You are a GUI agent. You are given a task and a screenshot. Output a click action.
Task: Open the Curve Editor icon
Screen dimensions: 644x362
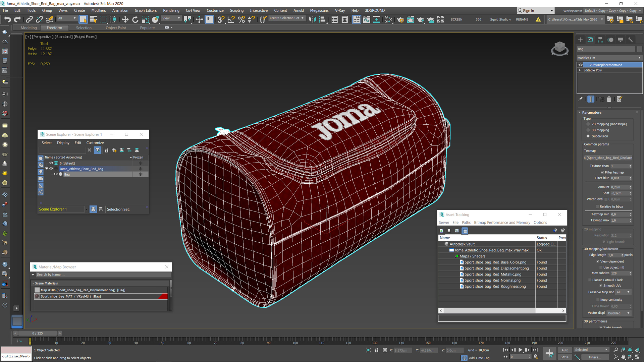pyautogui.click(x=367, y=19)
